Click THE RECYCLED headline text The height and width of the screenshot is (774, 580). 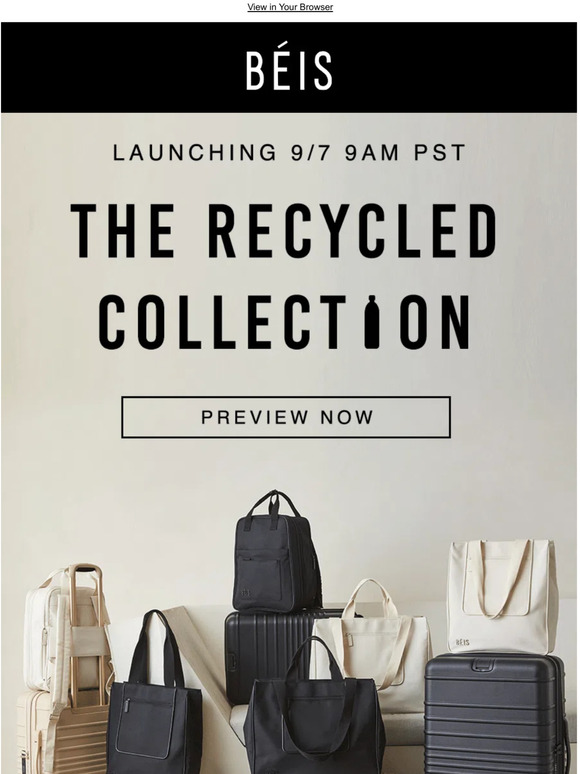284,231
